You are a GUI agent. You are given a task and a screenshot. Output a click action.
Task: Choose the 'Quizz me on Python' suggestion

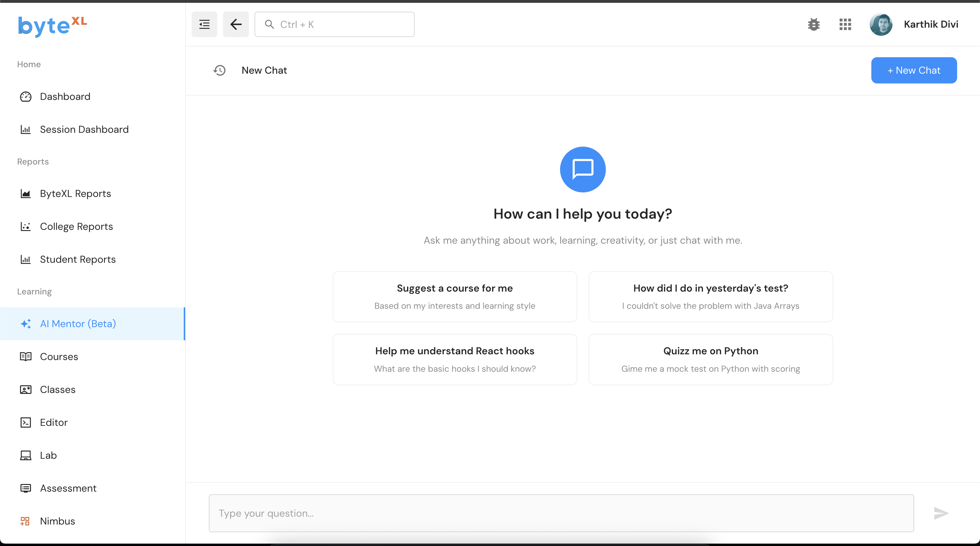click(x=710, y=359)
